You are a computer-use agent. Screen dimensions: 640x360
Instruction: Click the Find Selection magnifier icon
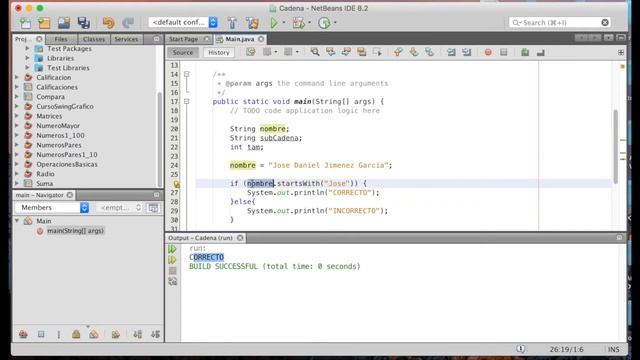[x=315, y=52]
